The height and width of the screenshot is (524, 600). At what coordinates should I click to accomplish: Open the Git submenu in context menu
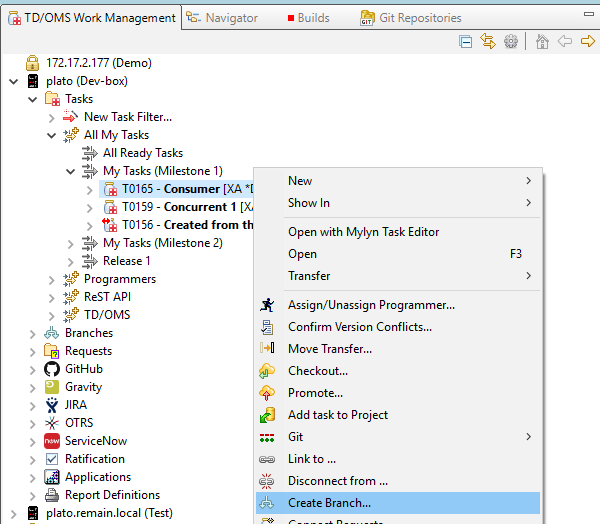pyautogui.click(x=400, y=437)
